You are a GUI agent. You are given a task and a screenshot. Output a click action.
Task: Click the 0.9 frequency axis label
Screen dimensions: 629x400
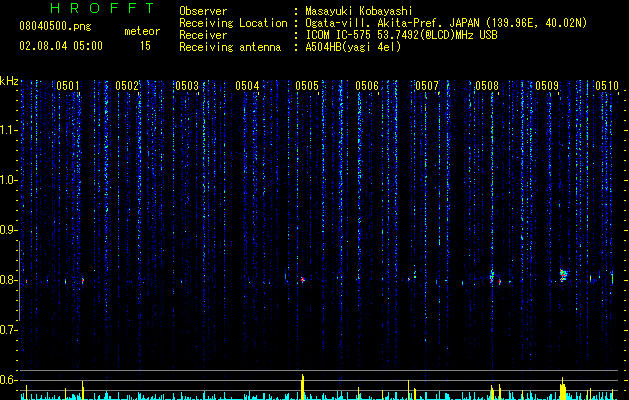click(x=8, y=230)
